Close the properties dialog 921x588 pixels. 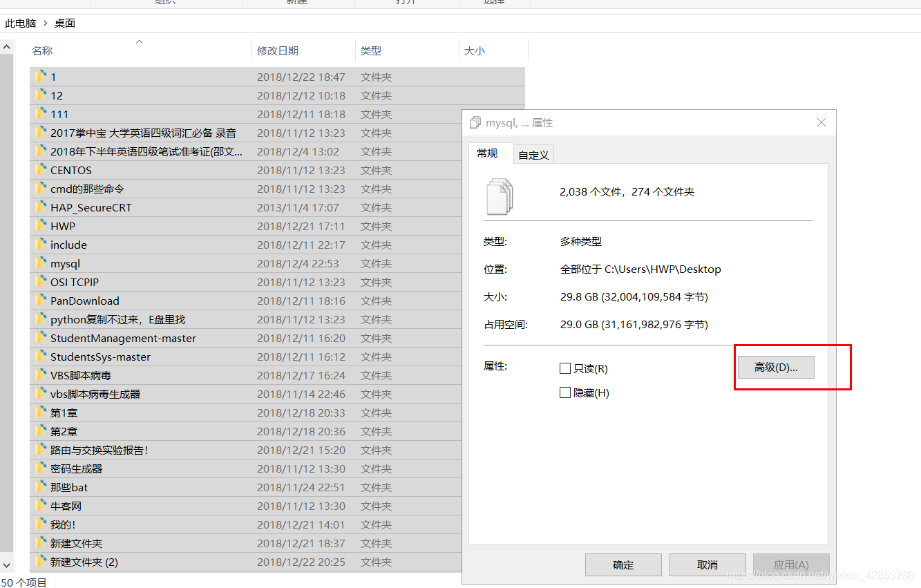tap(822, 122)
